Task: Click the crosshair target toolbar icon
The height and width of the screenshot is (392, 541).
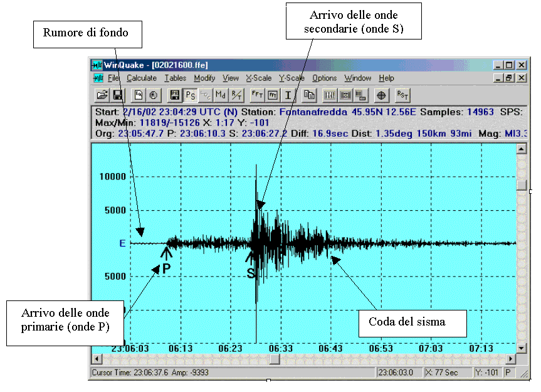Action: pyautogui.click(x=381, y=95)
